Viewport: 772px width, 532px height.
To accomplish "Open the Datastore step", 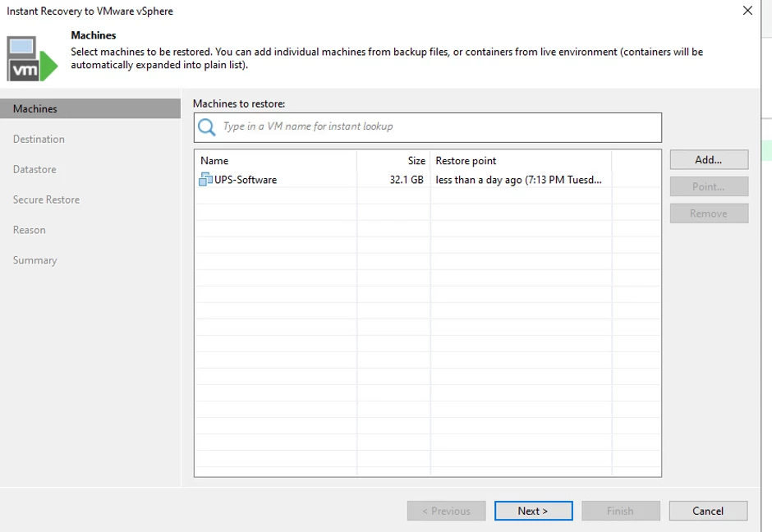I will (x=34, y=169).
